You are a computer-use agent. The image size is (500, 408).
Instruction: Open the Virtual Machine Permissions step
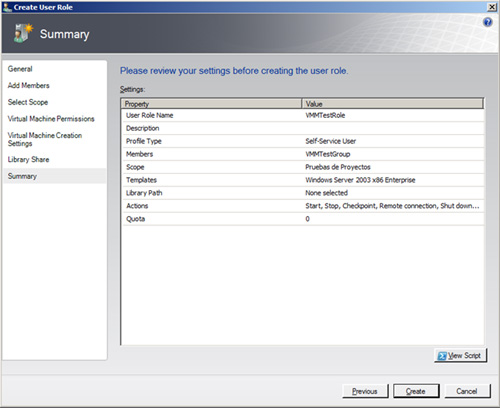click(x=51, y=119)
